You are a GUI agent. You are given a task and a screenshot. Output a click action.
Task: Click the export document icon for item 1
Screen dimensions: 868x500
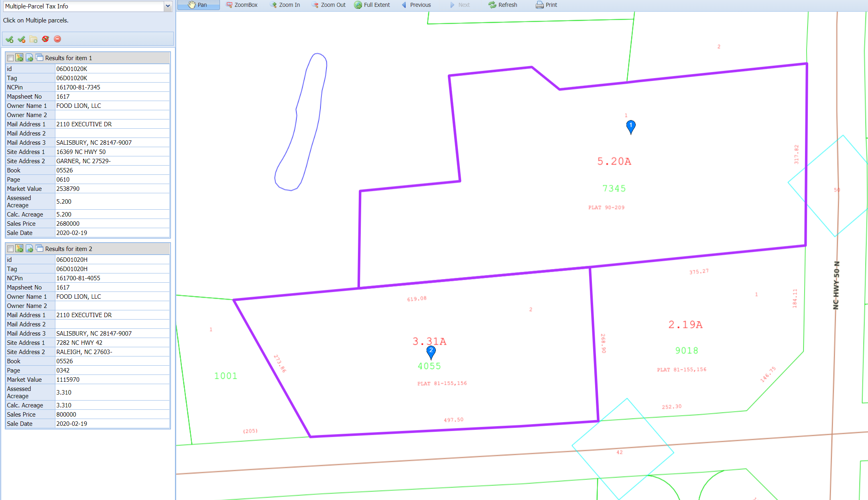[30, 58]
